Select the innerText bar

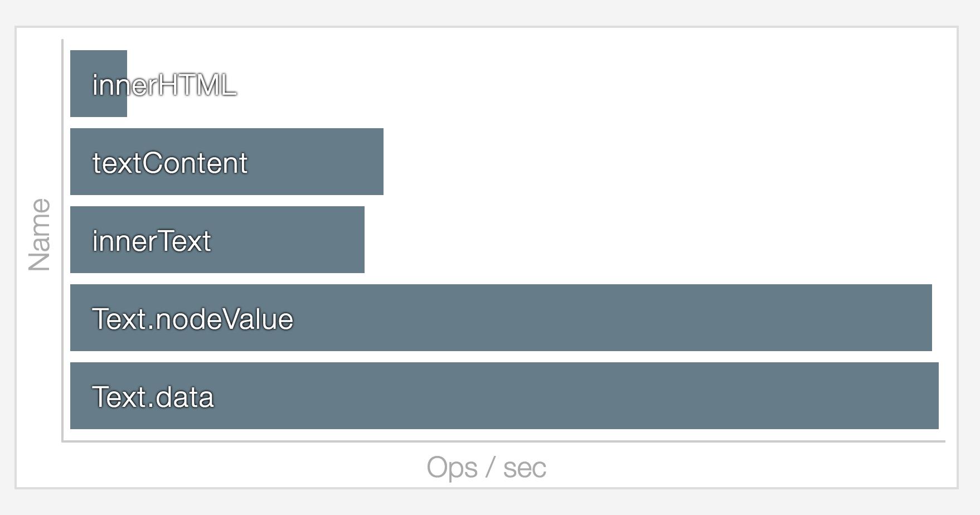coord(217,240)
